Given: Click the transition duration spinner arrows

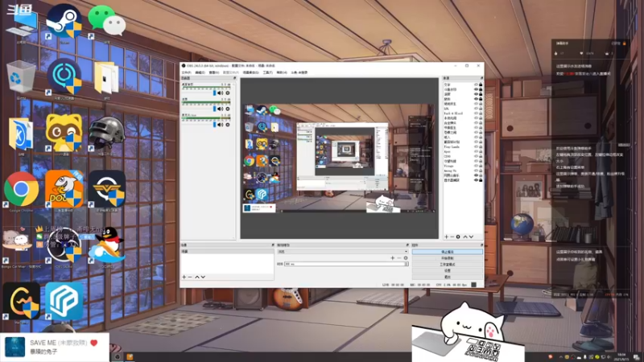Looking at the screenshot, I should 407,264.
